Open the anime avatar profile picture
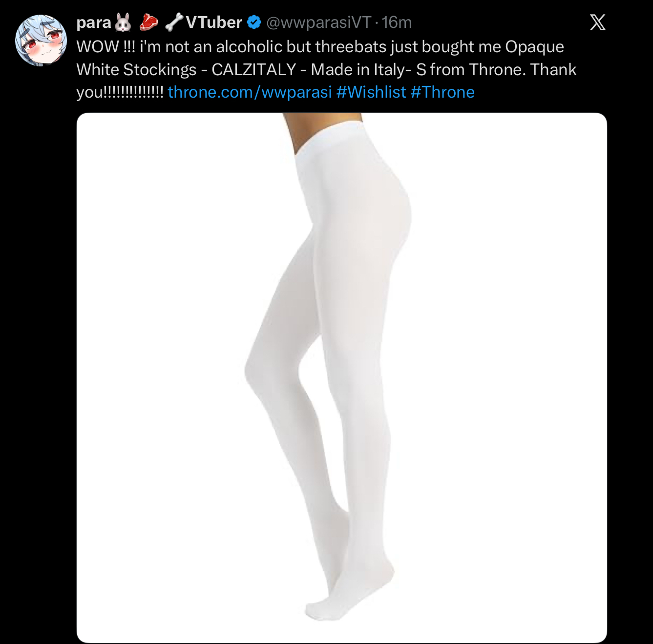Viewport: 653px width, 644px height. click(x=41, y=40)
